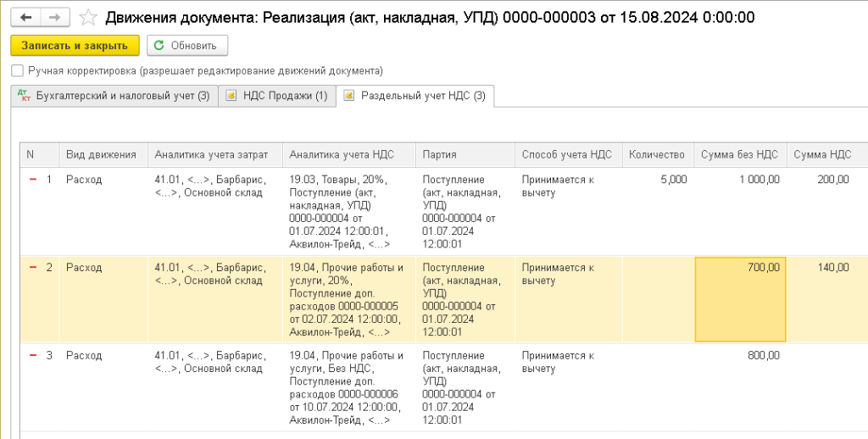Click 19.04 Прочие работы Без НДС cell
This screenshot has width=868, height=439.
348,387
